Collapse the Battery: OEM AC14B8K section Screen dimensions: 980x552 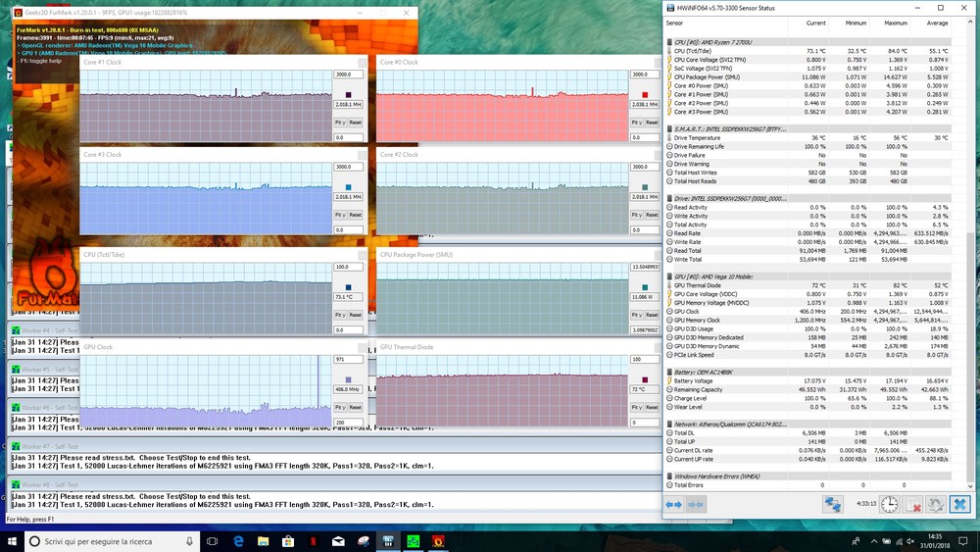[x=670, y=372]
